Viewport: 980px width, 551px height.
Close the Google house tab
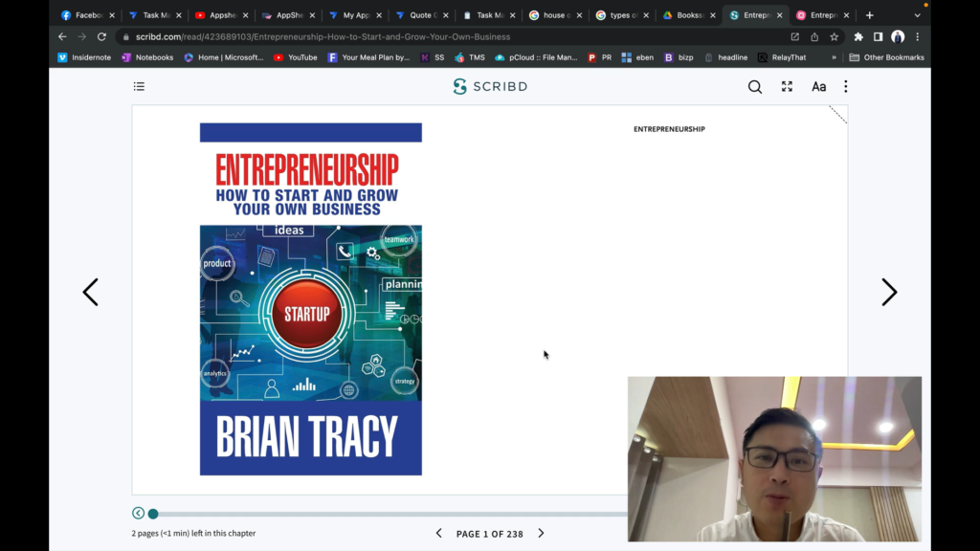579,15
